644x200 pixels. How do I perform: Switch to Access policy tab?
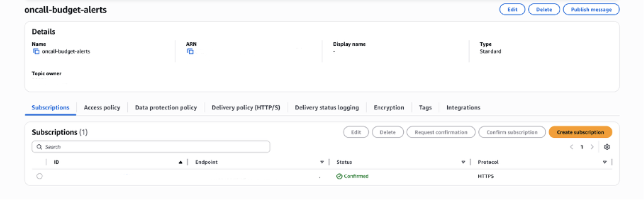tap(102, 108)
